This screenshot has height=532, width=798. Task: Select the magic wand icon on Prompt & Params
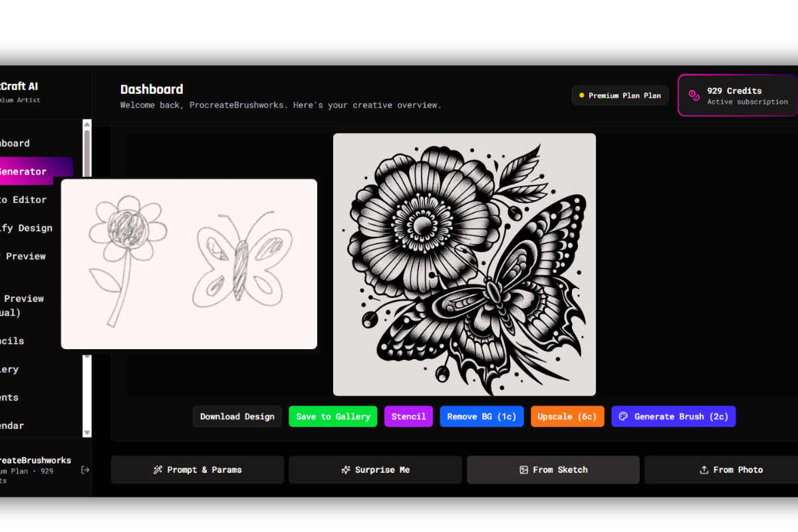click(157, 469)
